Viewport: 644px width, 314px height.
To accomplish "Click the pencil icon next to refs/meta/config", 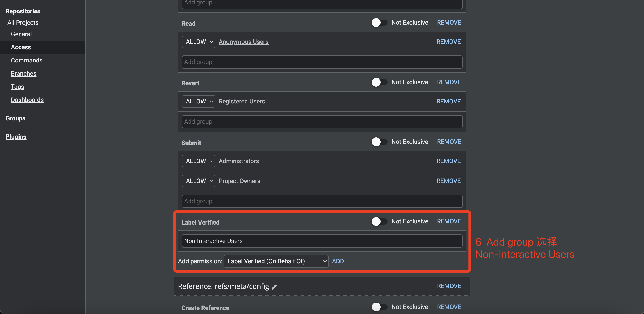I will click(274, 287).
